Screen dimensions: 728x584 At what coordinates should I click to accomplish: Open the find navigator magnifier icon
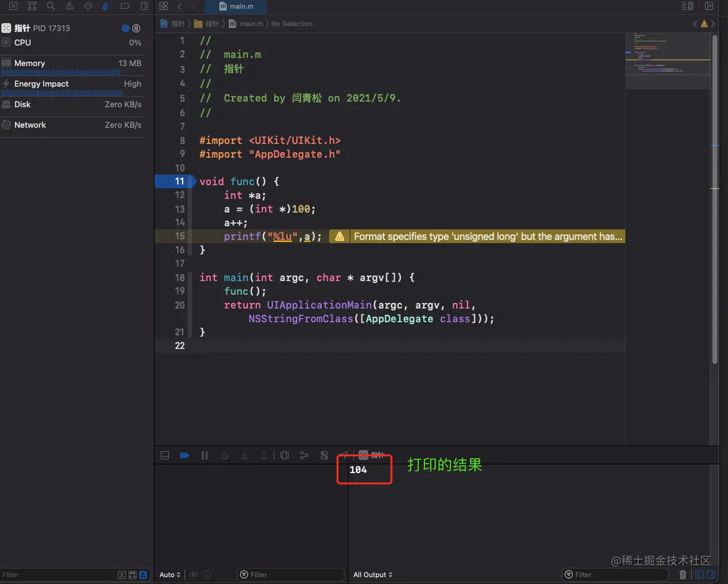point(50,6)
